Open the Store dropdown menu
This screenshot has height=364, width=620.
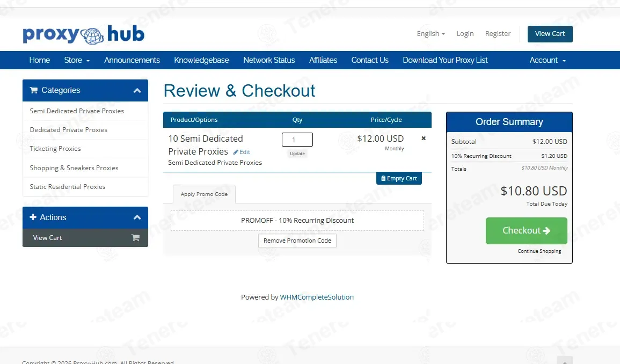point(77,60)
